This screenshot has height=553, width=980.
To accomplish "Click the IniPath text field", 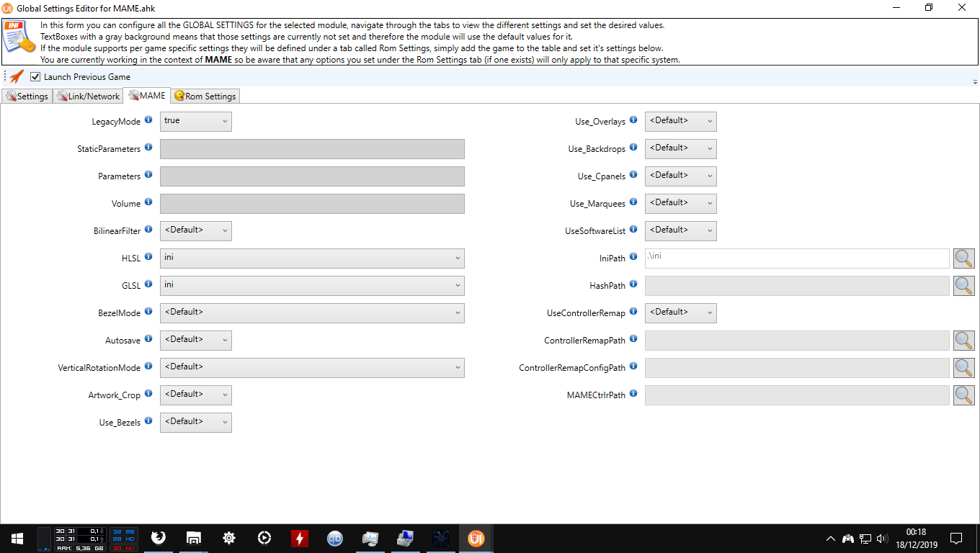I will click(x=797, y=258).
